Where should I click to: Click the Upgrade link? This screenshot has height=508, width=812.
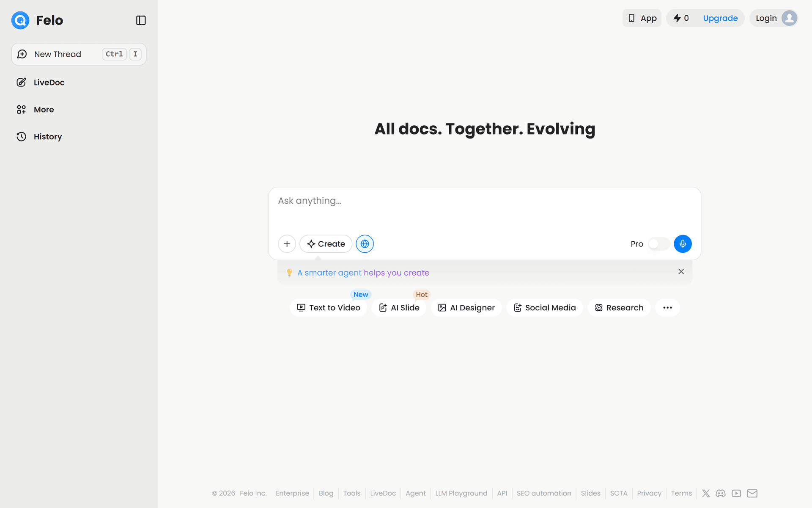720,18
